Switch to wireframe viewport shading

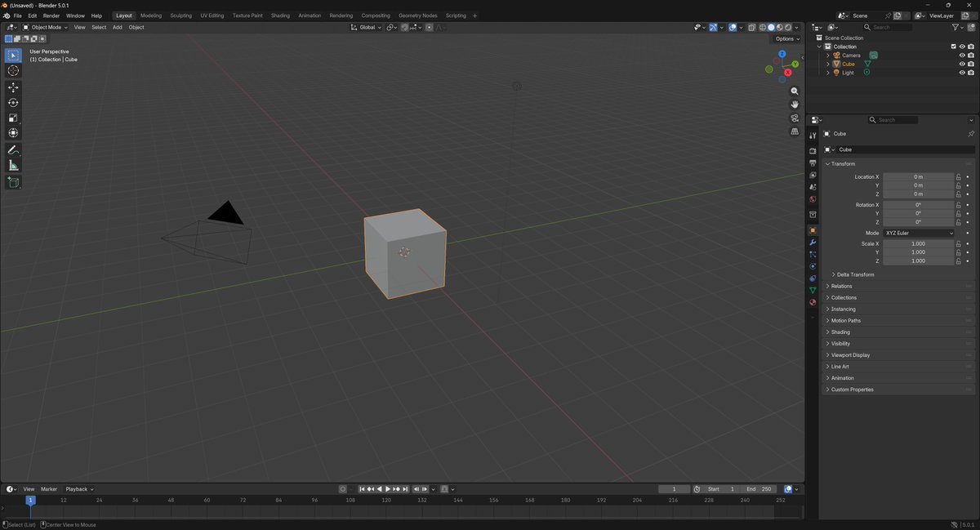(763, 27)
